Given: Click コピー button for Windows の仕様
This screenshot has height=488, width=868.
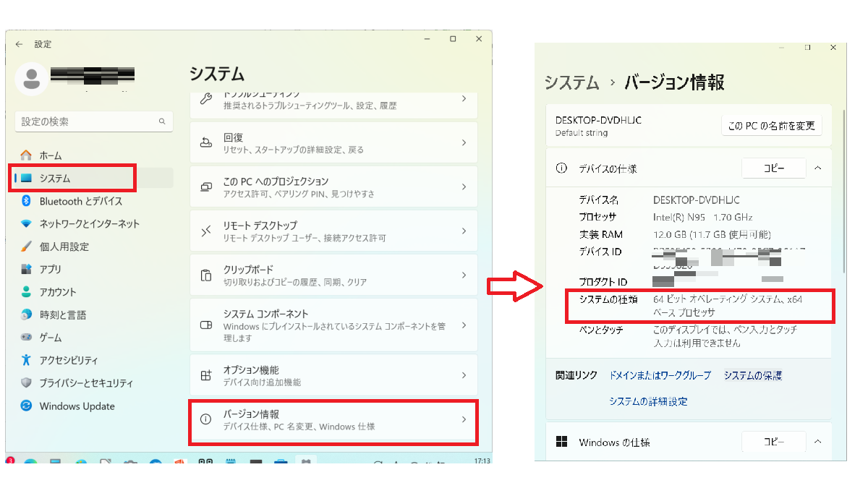Looking at the screenshot, I should [774, 442].
